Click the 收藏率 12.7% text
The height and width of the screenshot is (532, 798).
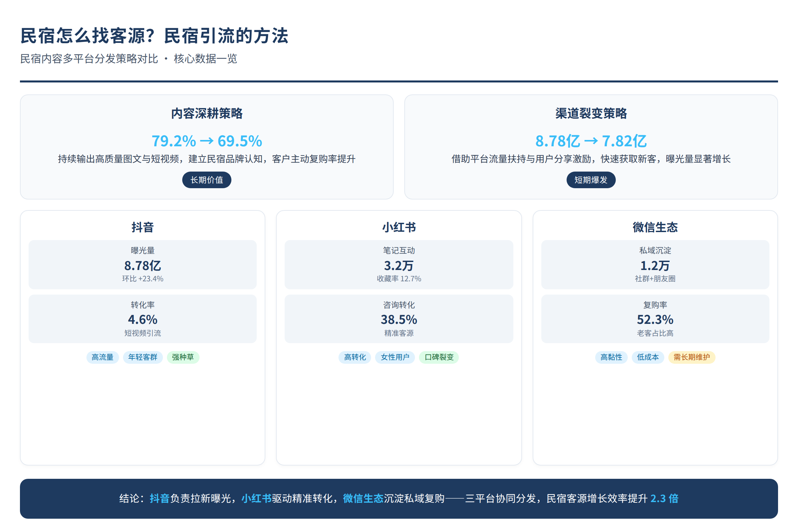(x=399, y=279)
